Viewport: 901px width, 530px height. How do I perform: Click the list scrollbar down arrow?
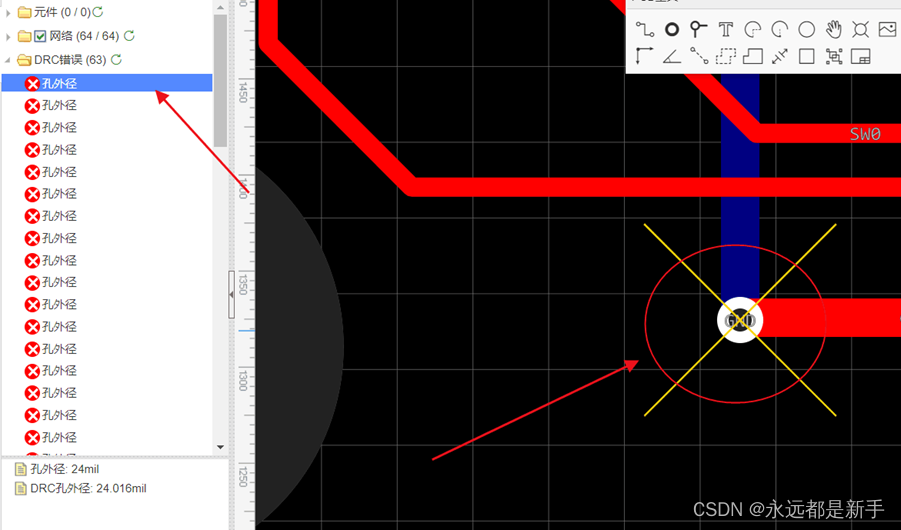click(x=220, y=447)
